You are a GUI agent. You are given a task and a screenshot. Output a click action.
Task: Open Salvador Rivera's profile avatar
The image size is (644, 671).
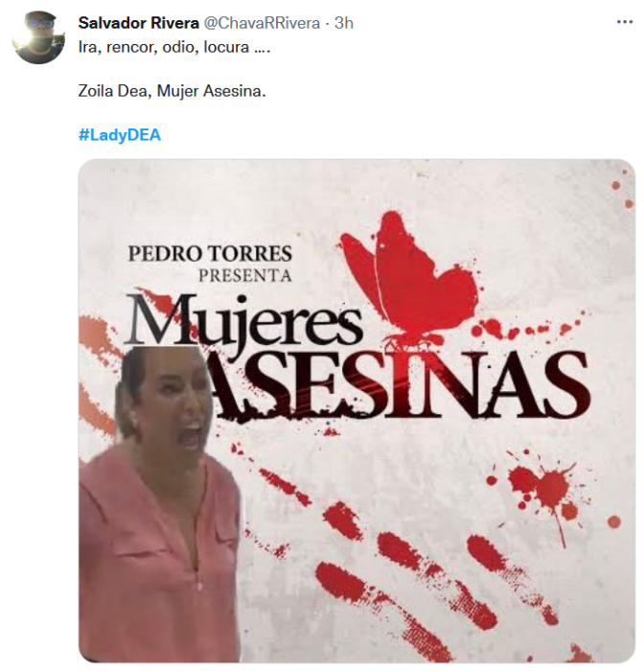click(38, 37)
